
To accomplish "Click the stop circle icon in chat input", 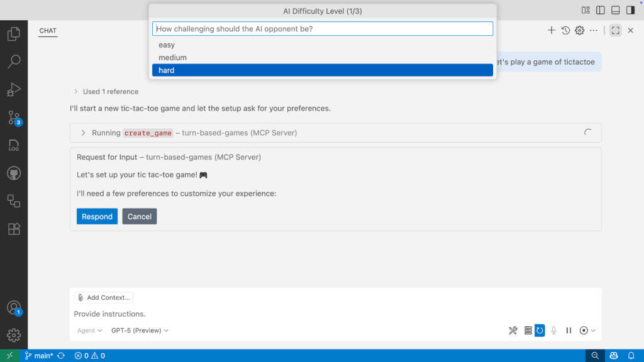I will [584, 331].
